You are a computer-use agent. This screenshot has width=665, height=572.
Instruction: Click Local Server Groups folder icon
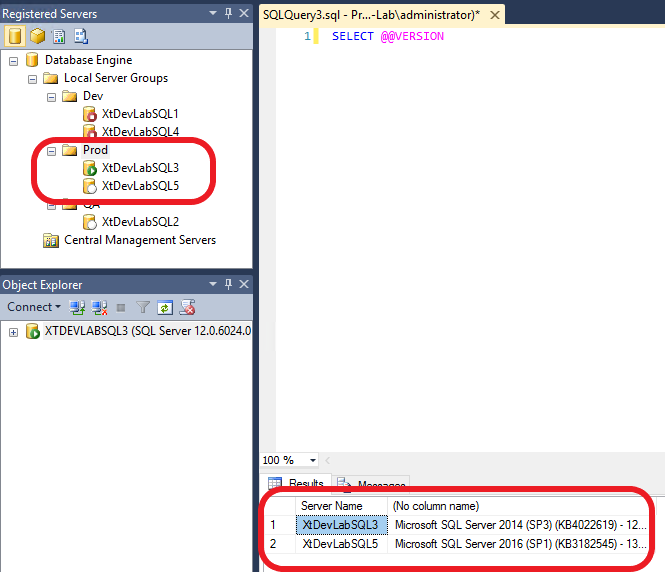51,78
